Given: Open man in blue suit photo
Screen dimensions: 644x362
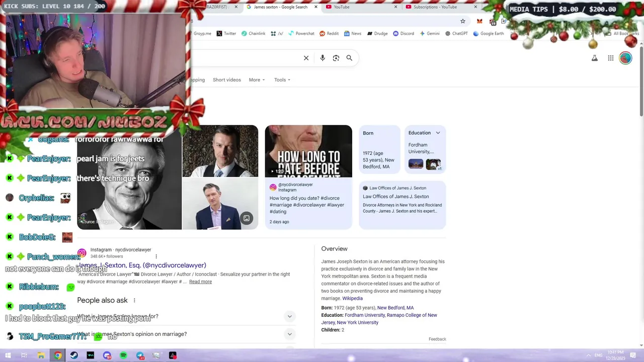Looking at the screenshot, I should pos(220,204).
